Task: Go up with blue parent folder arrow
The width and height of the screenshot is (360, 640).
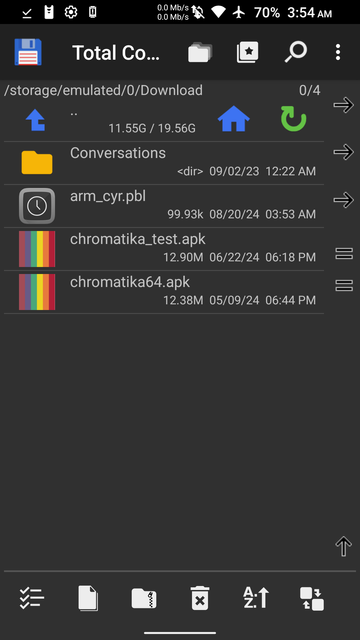Action: coord(36,120)
